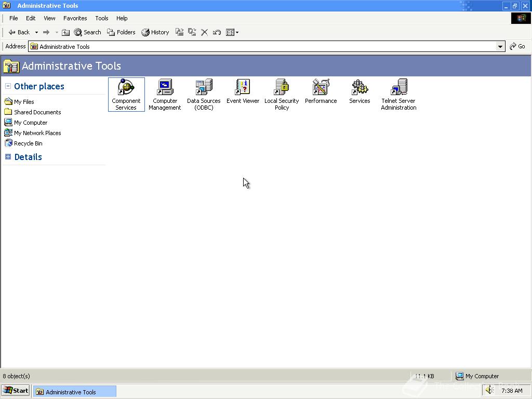Go to Shared Documents link
This screenshot has width=532, height=399.
(x=33, y=112)
